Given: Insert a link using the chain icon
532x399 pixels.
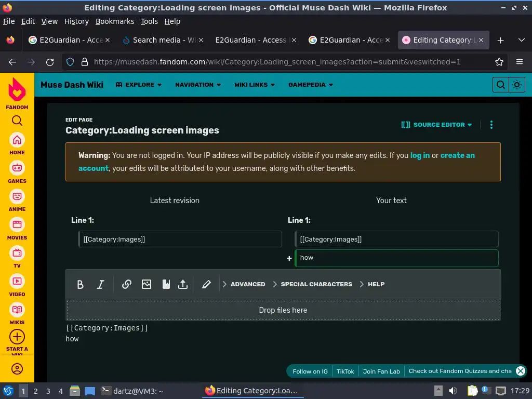Looking at the screenshot, I should (x=127, y=284).
